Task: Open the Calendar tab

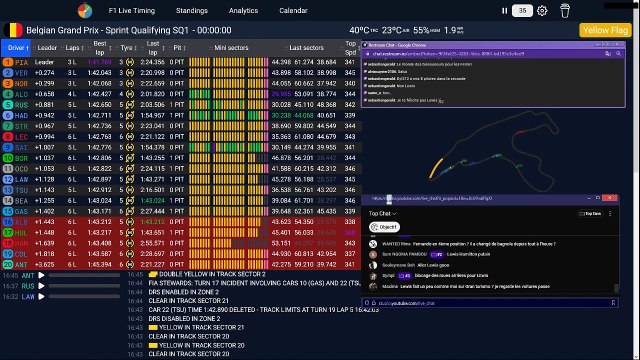Action: coord(293,11)
